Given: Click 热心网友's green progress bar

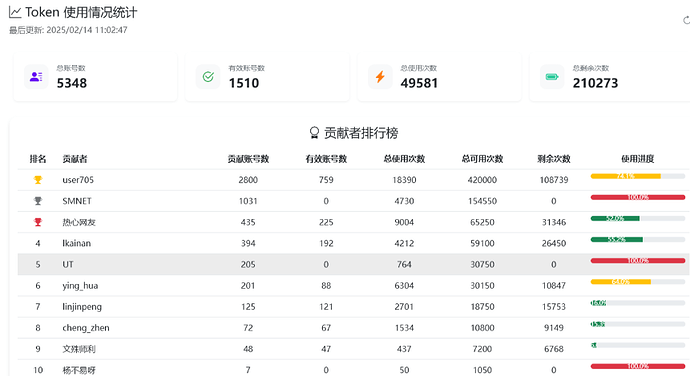Looking at the screenshot, I should 638,218.
